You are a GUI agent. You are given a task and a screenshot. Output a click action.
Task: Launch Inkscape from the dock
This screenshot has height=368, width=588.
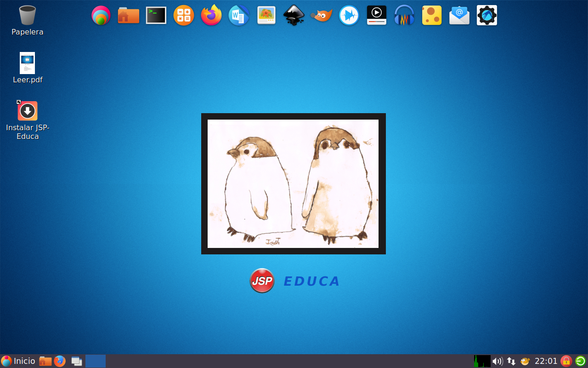coord(294,16)
